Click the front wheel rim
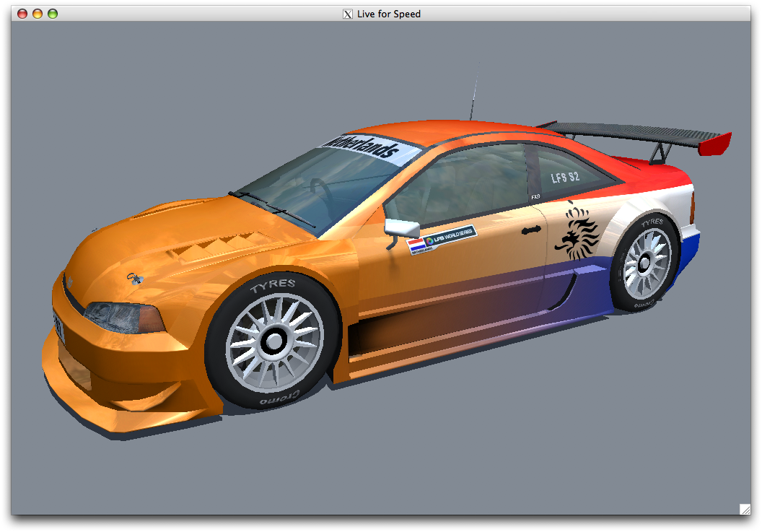The image size is (762, 532). 275,342
